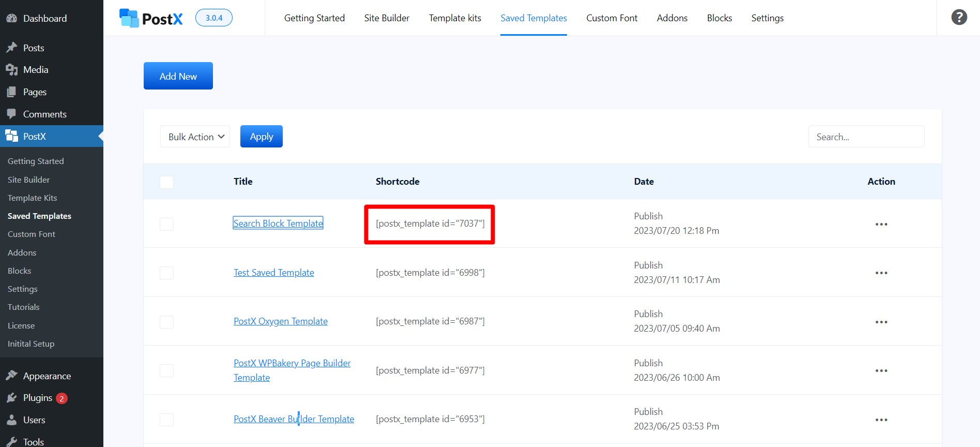Click shortcode text with id 6977
The image size is (980, 447).
[430, 370]
